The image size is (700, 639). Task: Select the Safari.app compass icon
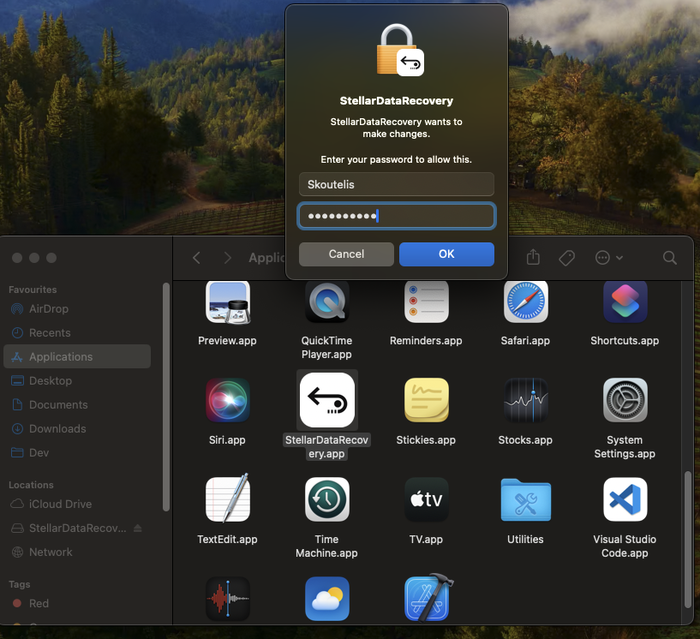click(525, 302)
